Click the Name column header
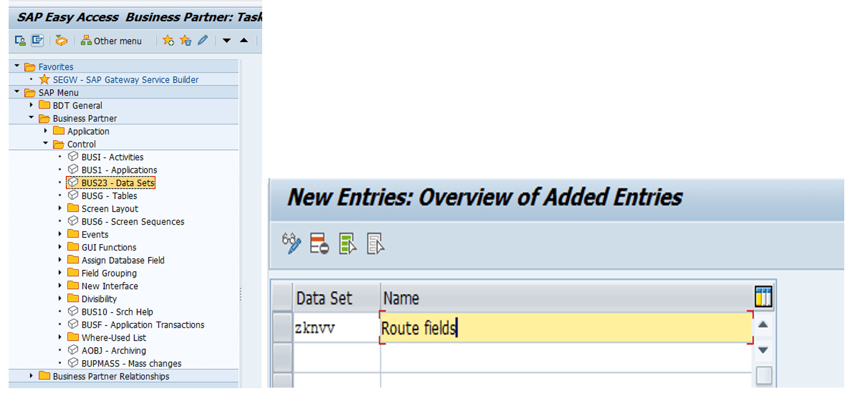Image resolution: width=868 pixels, height=413 pixels. tap(566, 298)
